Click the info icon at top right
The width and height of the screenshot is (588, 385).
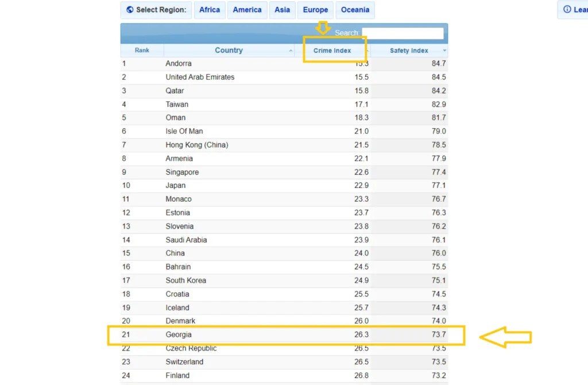tap(567, 10)
